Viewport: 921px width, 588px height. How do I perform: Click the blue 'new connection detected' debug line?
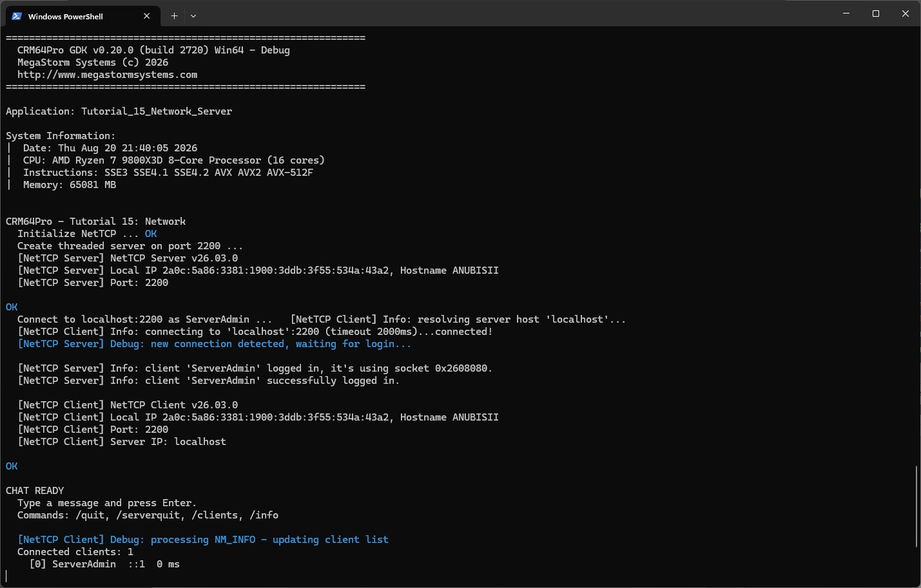215,344
